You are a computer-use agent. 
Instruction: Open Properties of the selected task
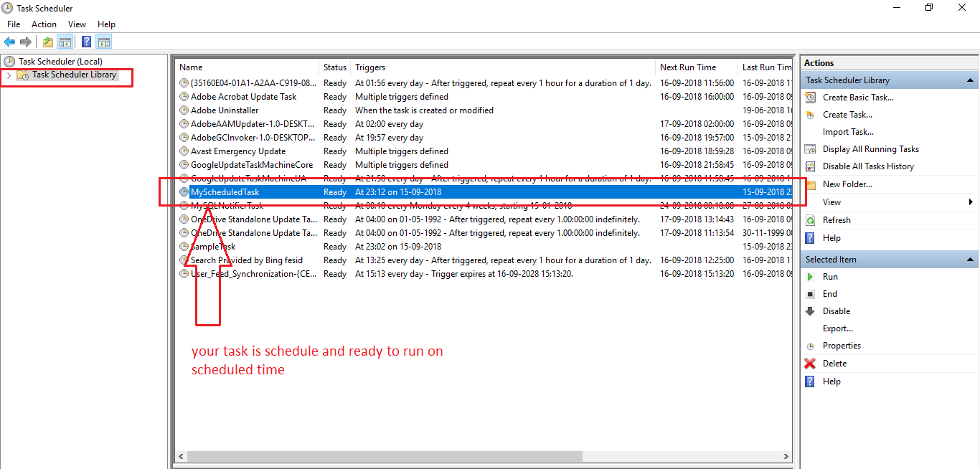[x=843, y=345]
